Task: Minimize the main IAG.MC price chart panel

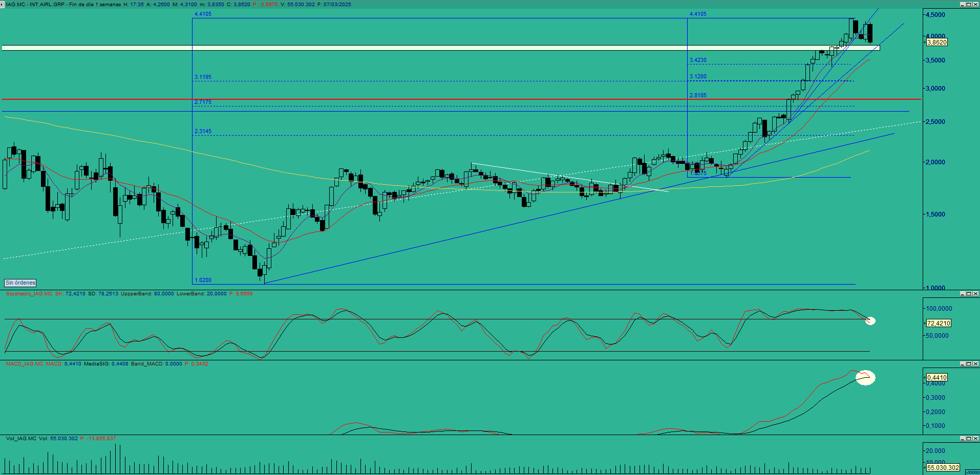Action: pyautogui.click(x=962, y=4)
